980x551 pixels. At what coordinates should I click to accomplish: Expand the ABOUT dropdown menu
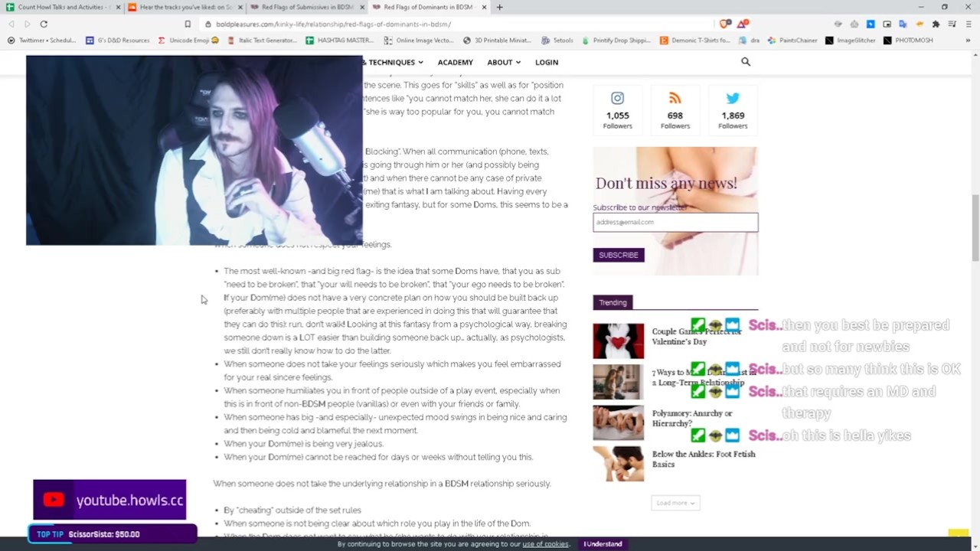pos(504,62)
